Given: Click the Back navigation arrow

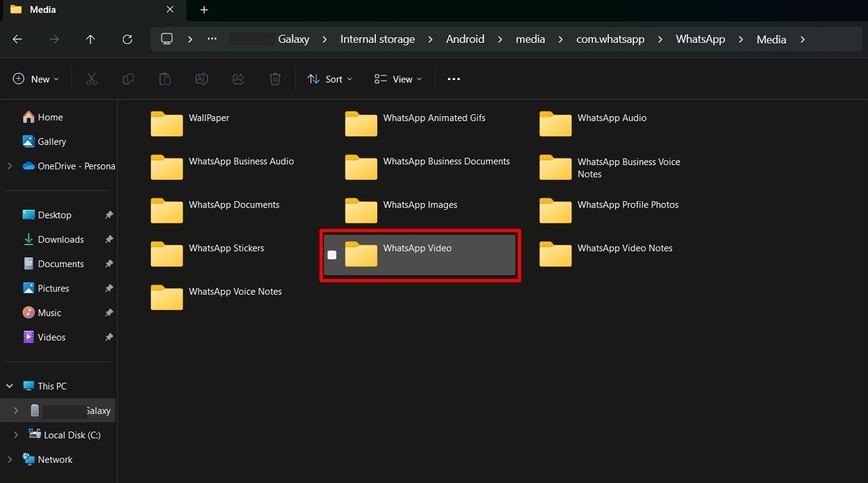Looking at the screenshot, I should tap(17, 39).
